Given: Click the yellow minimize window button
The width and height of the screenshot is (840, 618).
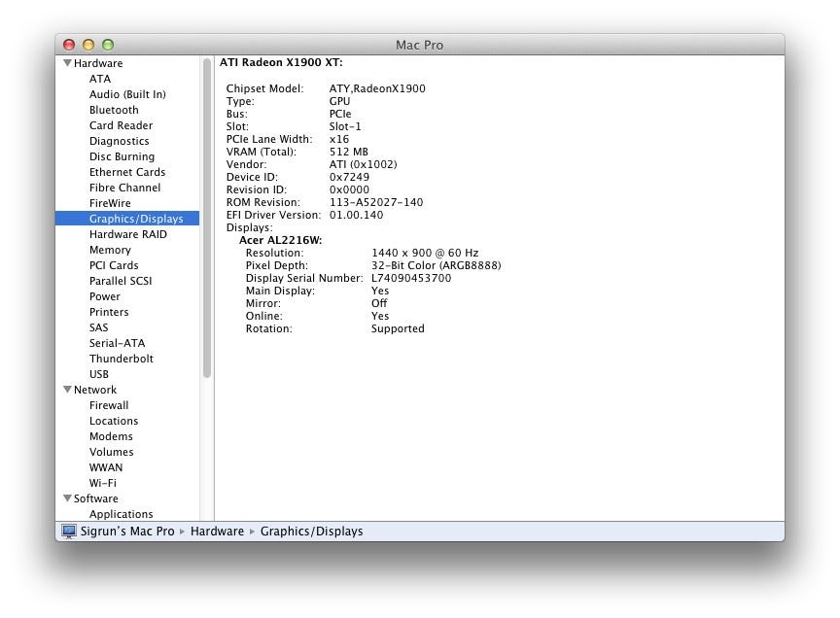Looking at the screenshot, I should coord(88,45).
